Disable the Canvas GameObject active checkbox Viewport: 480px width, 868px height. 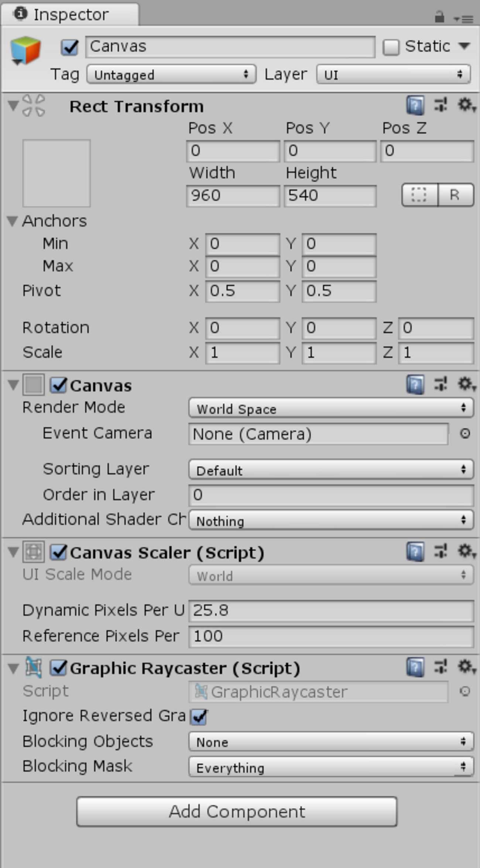[x=70, y=47]
